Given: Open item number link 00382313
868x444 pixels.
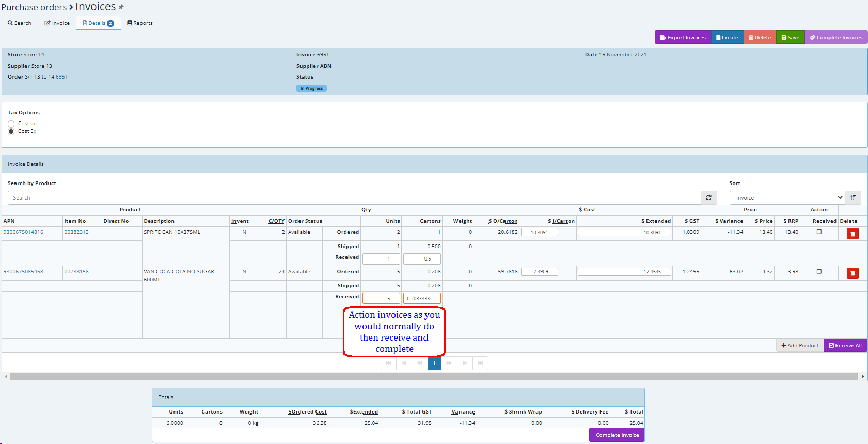Looking at the screenshot, I should 76,232.
